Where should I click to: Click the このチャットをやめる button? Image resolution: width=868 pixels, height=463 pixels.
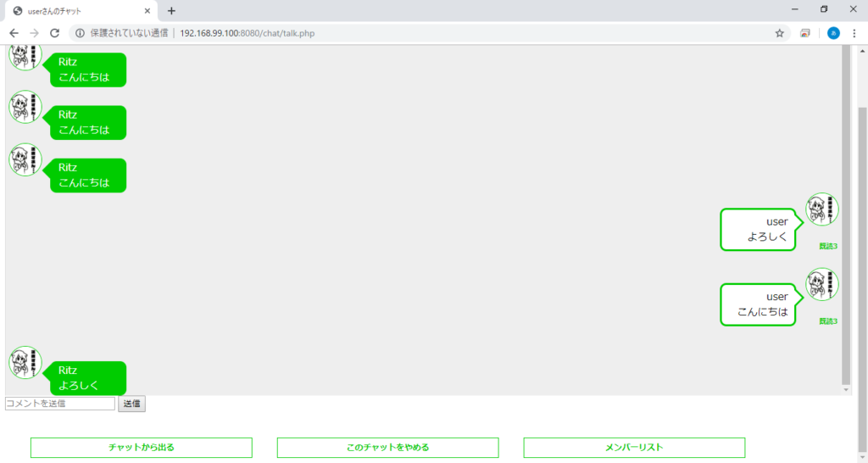387,448
